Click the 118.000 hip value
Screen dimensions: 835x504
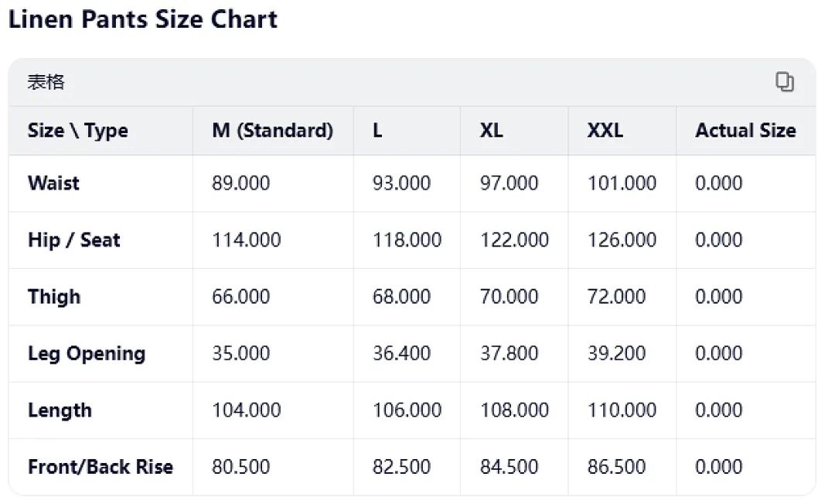[407, 240]
